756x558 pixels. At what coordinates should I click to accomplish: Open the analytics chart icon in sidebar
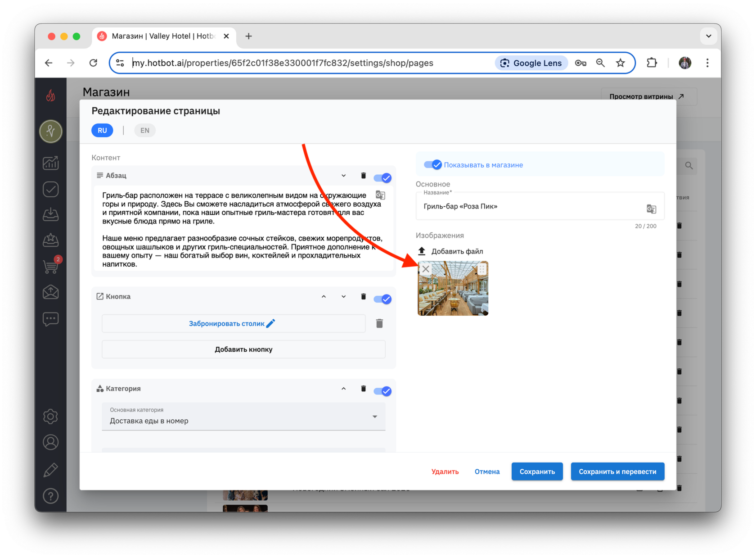point(51,163)
